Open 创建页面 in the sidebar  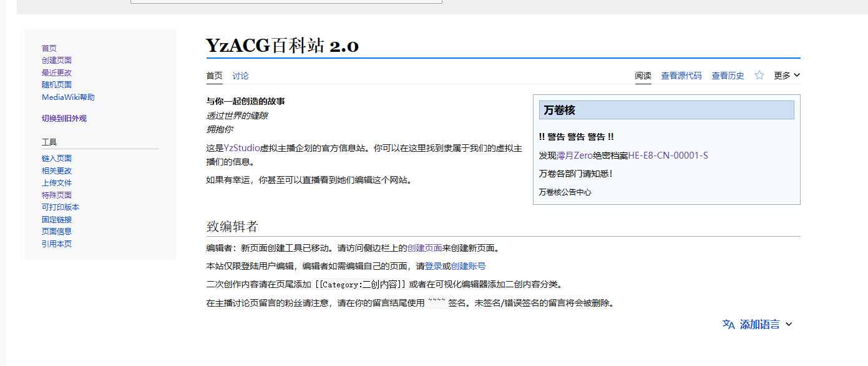coord(57,61)
